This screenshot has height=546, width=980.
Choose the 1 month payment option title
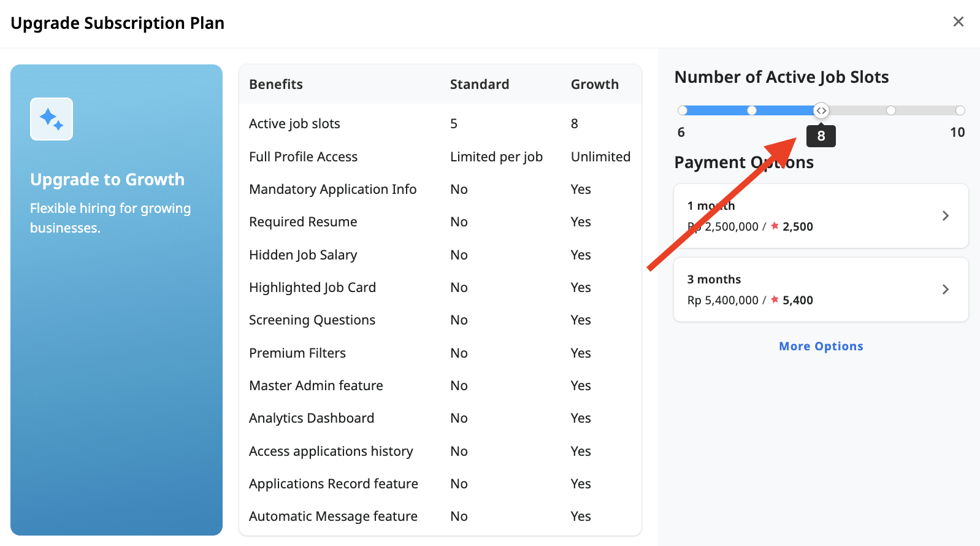(711, 206)
